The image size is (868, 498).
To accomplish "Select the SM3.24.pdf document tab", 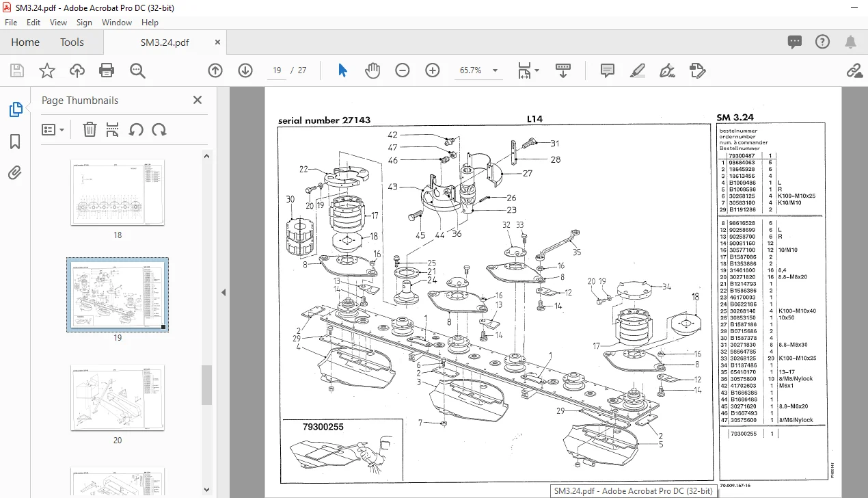I will coord(165,42).
